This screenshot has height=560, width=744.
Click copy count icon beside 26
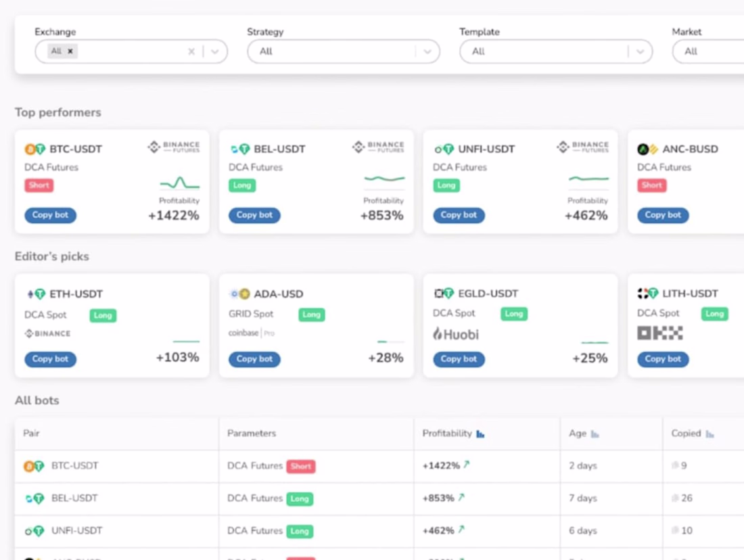click(675, 498)
